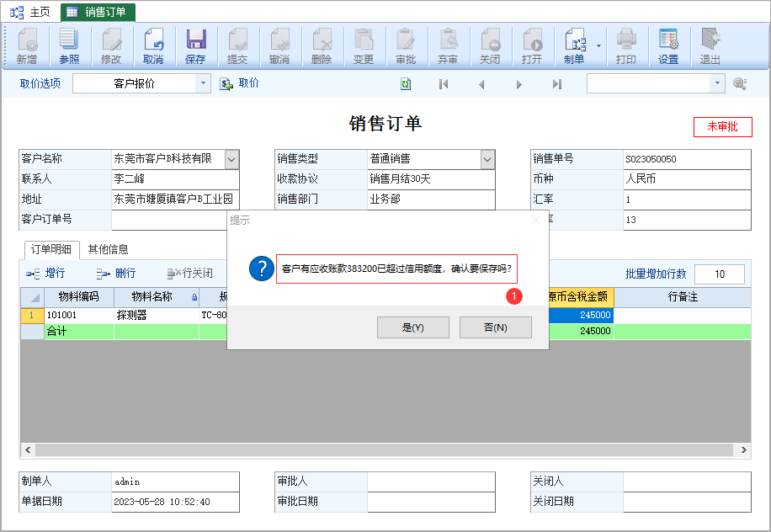Click the 单据日期 field 2023-05-28
The width and height of the screenshot is (771, 532).
176,502
